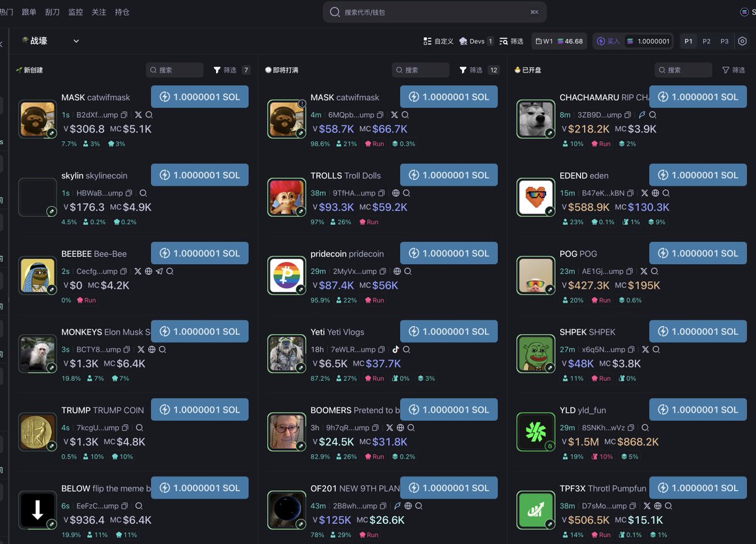Viewport: 756px width, 544px height.
Task: Open the BEEBEE website globe icon
Action: click(149, 271)
